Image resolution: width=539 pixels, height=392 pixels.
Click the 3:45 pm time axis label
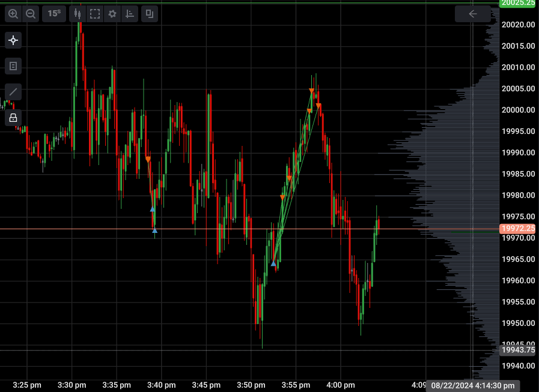(x=206, y=385)
